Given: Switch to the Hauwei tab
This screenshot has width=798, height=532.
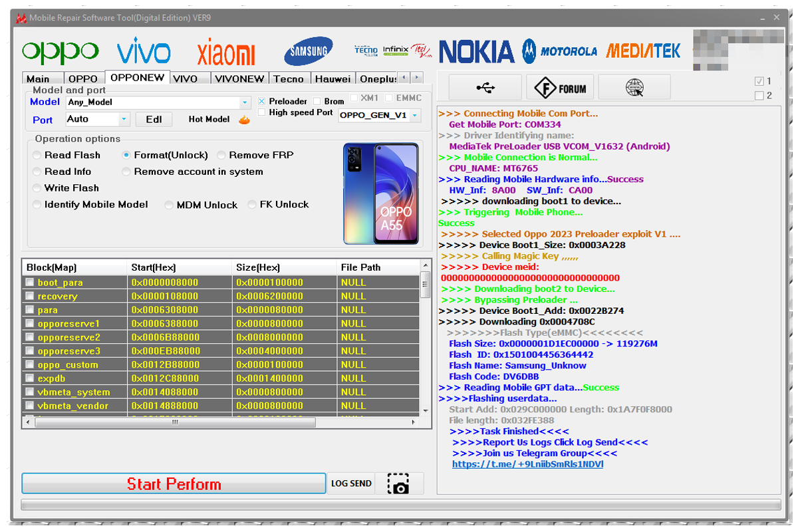Looking at the screenshot, I should (x=332, y=78).
